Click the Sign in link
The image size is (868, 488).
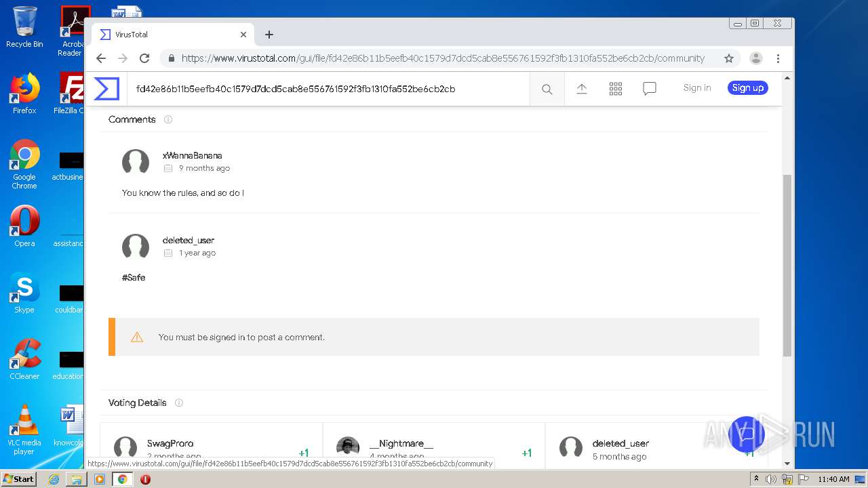[x=697, y=87]
